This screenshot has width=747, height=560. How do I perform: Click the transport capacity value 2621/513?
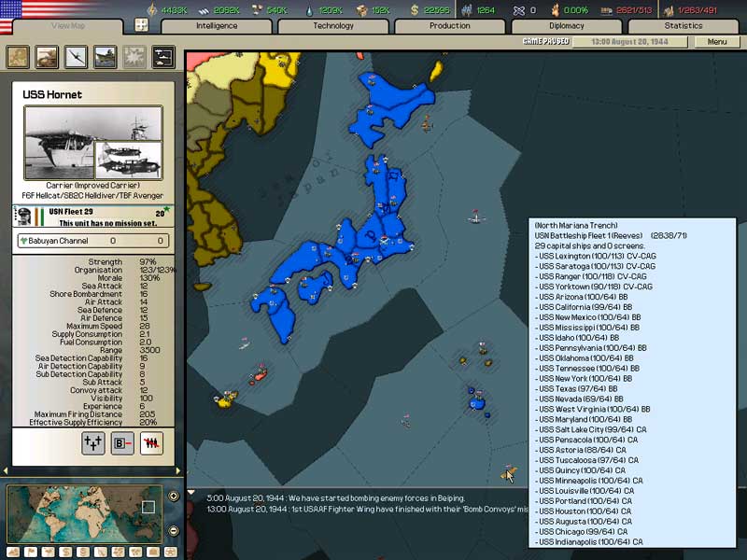634,10
